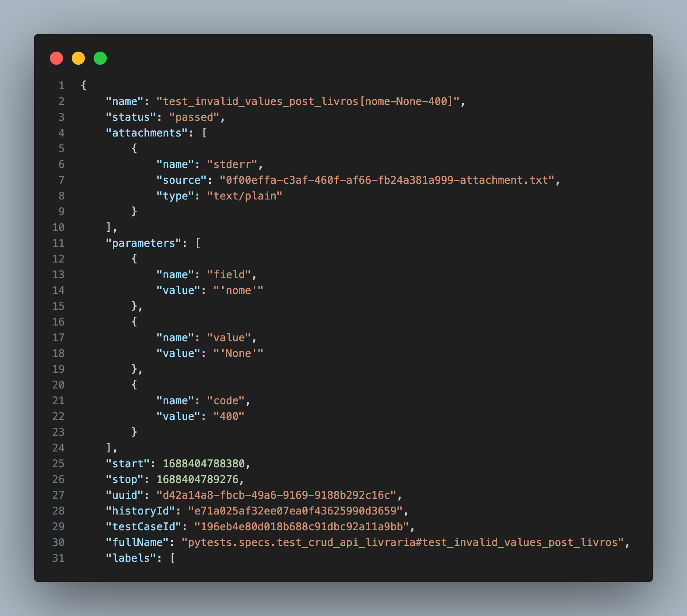Viewport: 687px width, 616px height.
Task: Click the "labels" key
Action: tap(131, 558)
